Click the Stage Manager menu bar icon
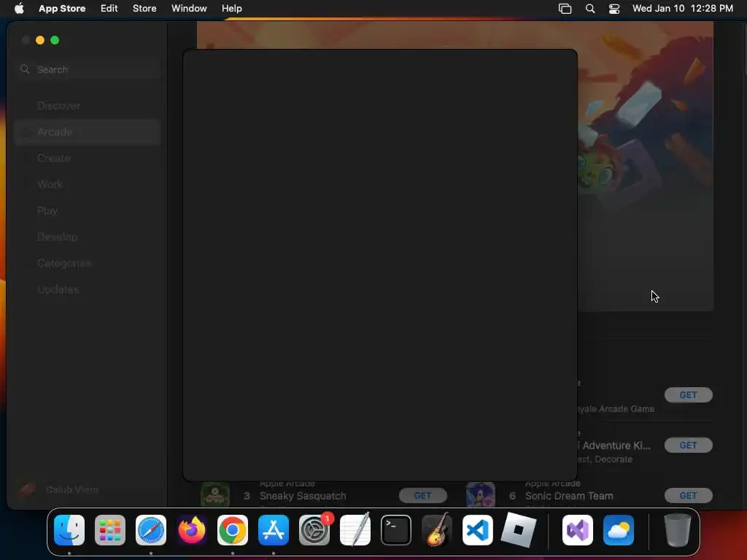Screen dimensions: 747x560 [x=565, y=8]
